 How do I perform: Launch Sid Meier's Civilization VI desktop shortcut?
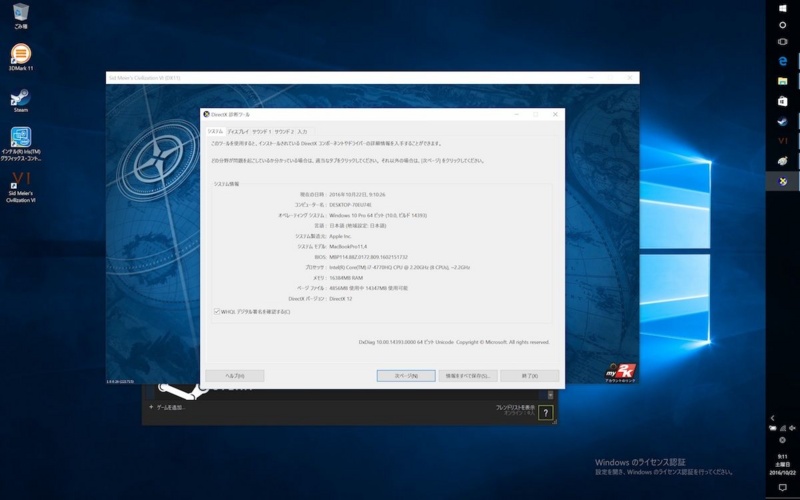coord(20,187)
